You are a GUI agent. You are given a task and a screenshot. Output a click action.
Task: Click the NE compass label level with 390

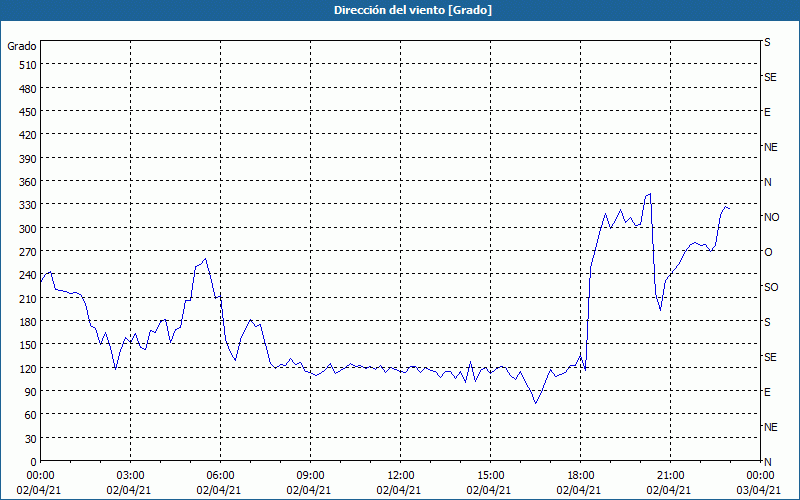click(770, 147)
